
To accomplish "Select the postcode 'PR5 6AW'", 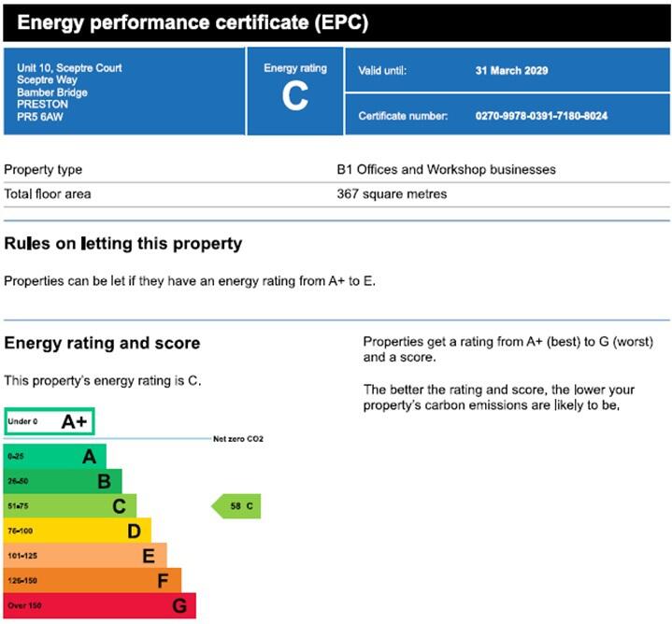I will pos(40,117).
